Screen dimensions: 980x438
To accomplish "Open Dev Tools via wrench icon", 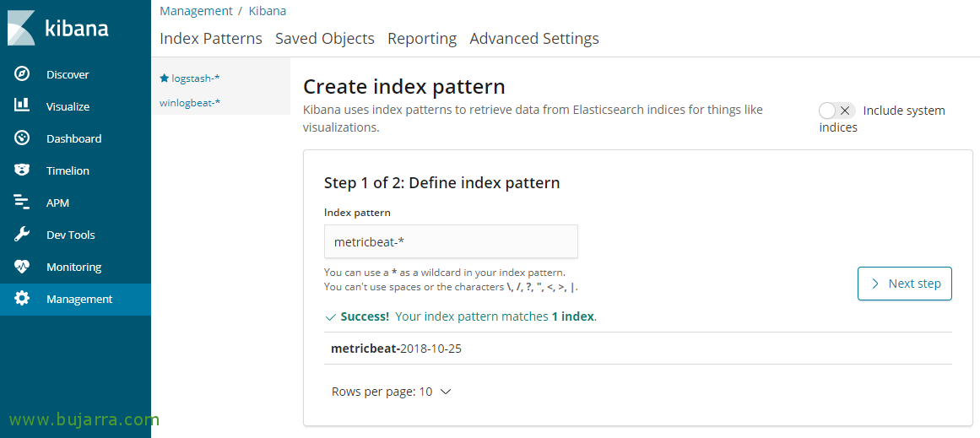I will coord(22,235).
